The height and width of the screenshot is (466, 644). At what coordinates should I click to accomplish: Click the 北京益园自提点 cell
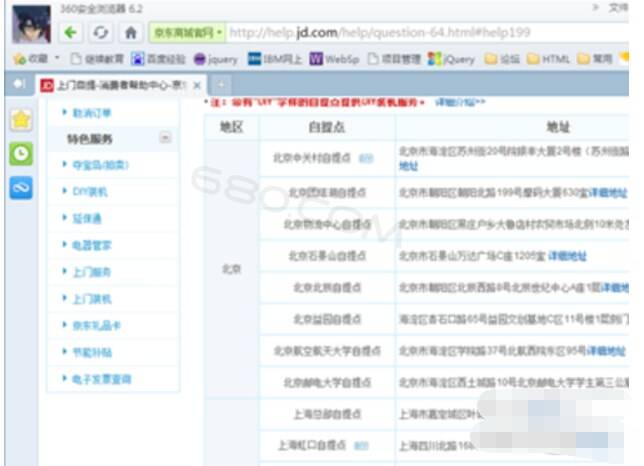pos(327,319)
